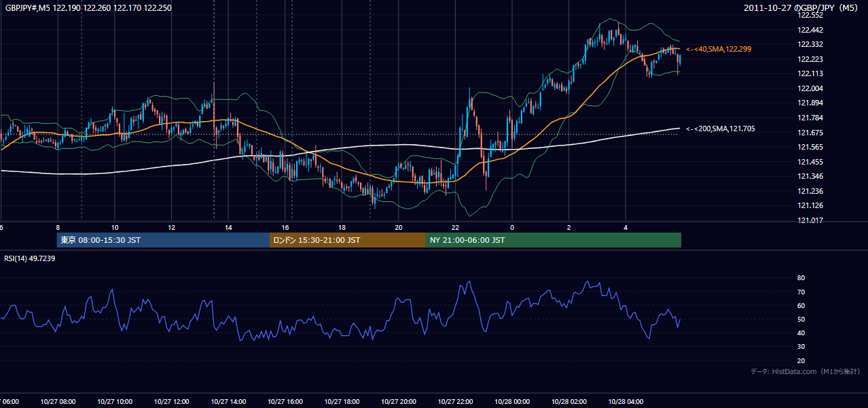Click price axis value 121.017
The width and height of the screenshot is (868, 408).
click(810, 220)
